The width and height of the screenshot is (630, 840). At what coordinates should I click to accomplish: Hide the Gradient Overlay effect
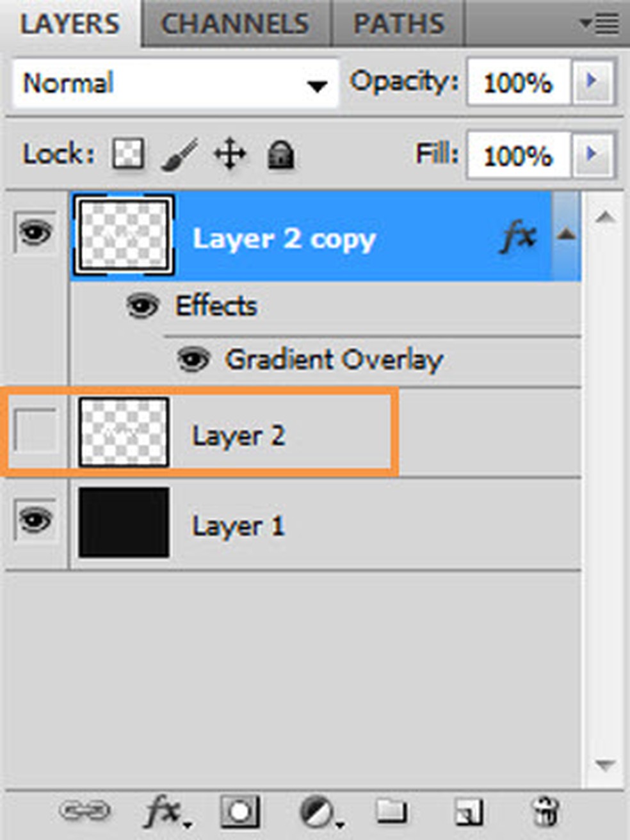coord(193,359)
